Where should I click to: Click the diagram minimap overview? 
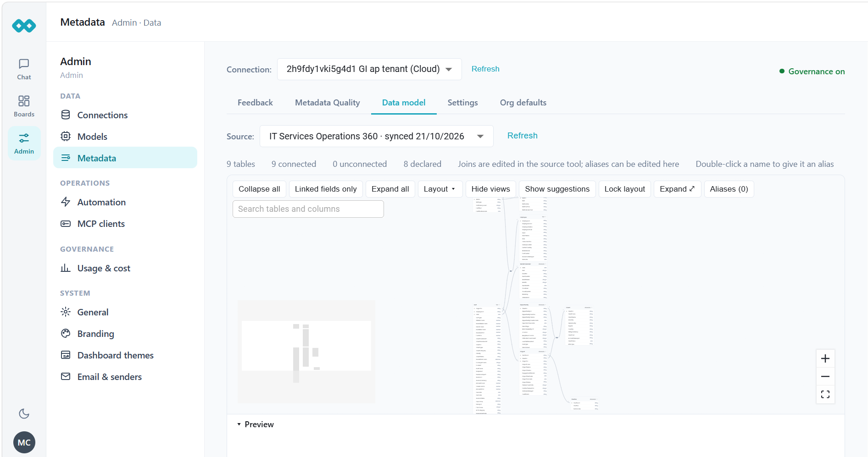[x=306, y=352]
